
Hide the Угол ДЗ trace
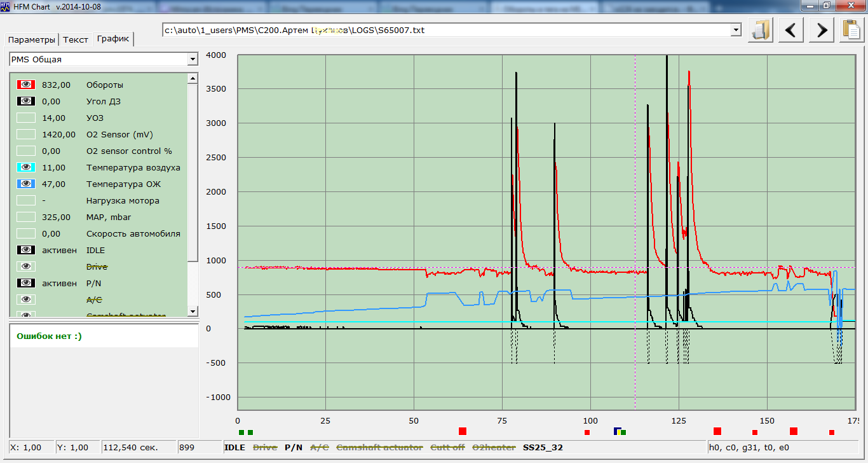(26, 101)
